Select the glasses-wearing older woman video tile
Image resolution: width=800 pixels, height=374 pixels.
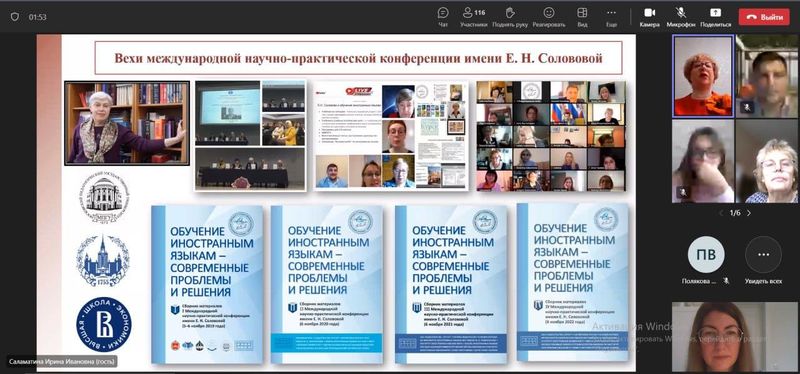coord(767,162)
